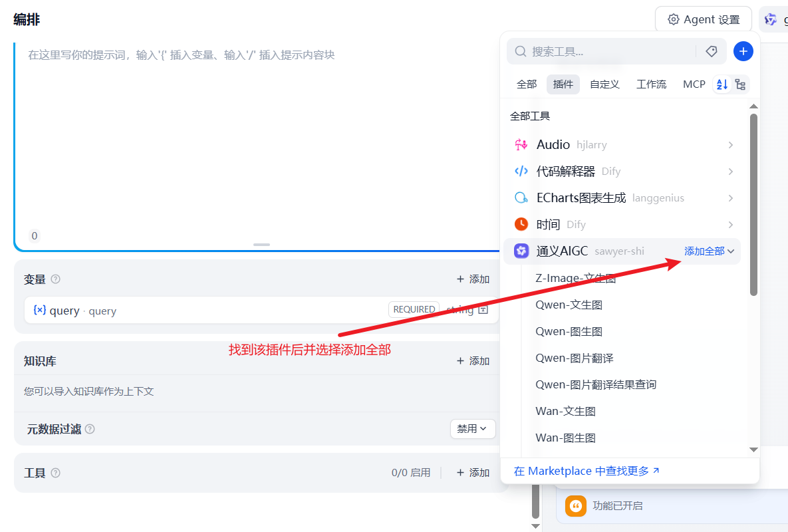Viewport: 788px width, 532px height.
Task: Click the model icon at top right
Action: tap(771, 19)
